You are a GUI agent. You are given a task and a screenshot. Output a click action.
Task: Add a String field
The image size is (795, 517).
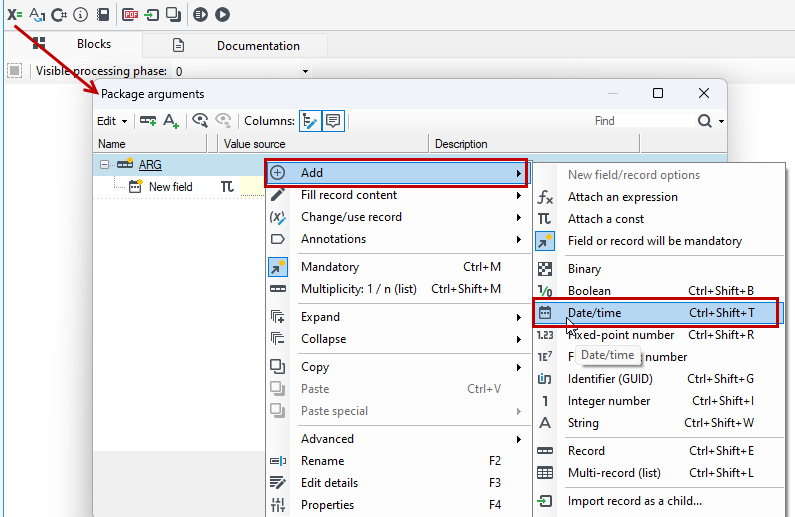coord(659,423)
